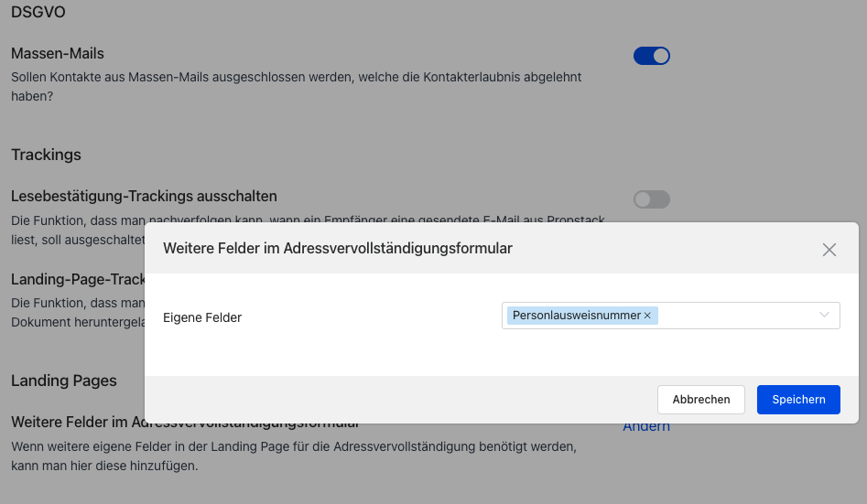Click the Massen-Mails setting title

57,54
